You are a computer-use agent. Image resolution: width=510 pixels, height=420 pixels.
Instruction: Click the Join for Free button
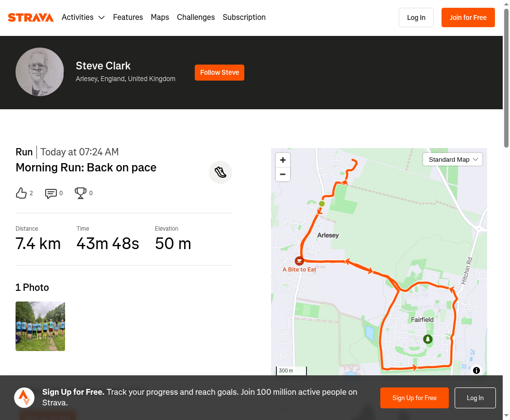(468, 17)
